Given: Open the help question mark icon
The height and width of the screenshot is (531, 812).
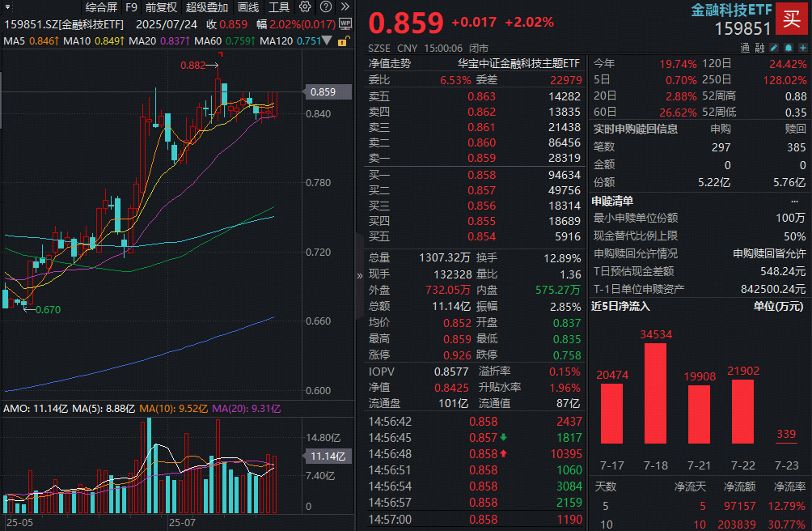Looking at the screenshot, I should (x=326, y=6).
